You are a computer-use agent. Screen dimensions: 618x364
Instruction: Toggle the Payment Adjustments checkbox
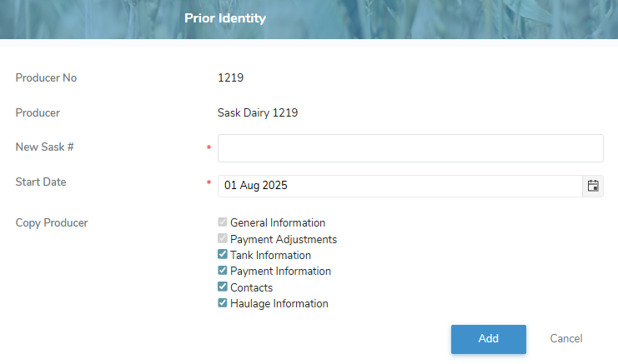tap(223, 239)
